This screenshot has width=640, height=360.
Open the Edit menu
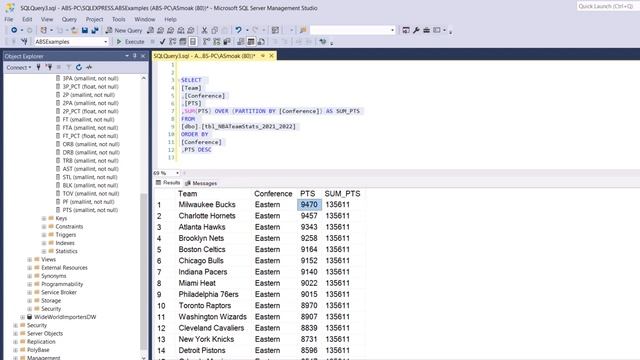[27, 19]
